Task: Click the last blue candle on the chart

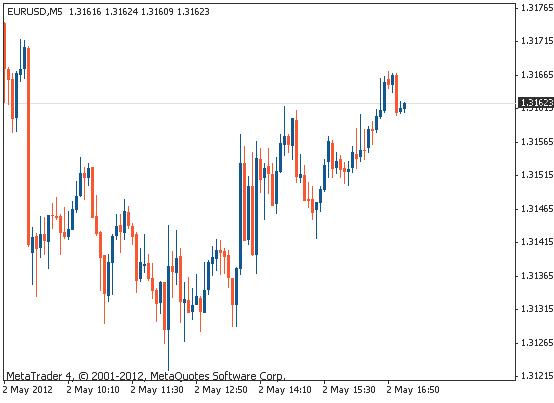Action: [405, 106]
